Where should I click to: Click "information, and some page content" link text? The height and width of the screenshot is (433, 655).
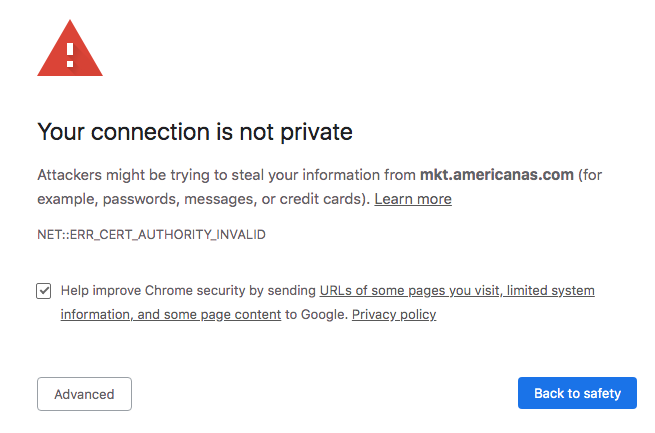point(171,314)
